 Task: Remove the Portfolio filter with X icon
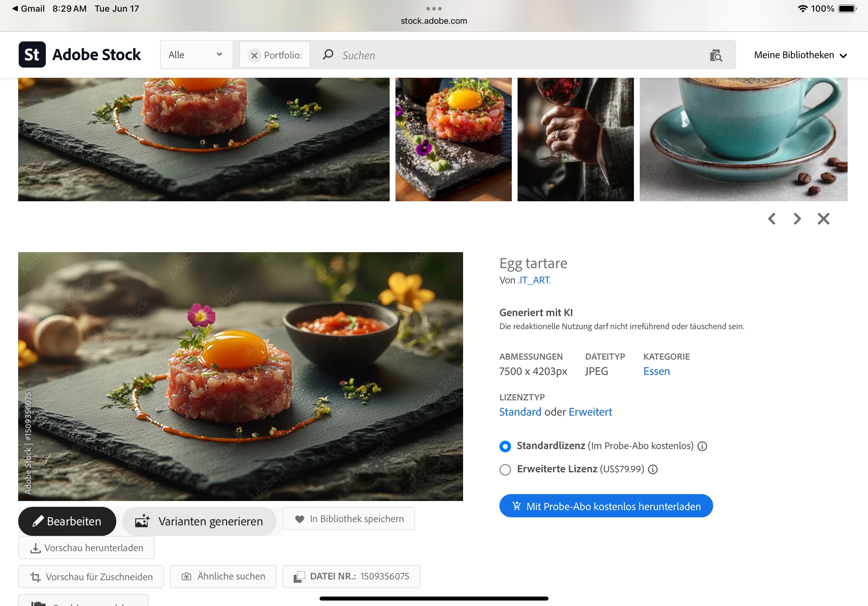tap(254, 56)
